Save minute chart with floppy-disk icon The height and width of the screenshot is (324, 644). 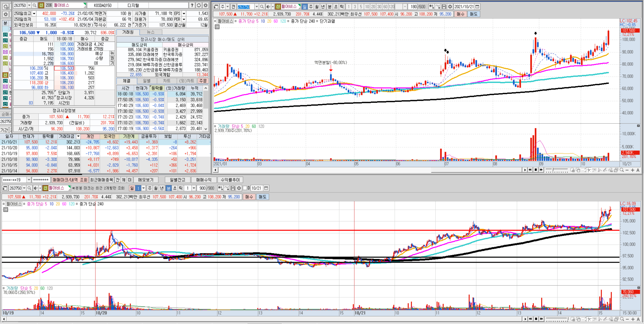(x=233, y=188)
